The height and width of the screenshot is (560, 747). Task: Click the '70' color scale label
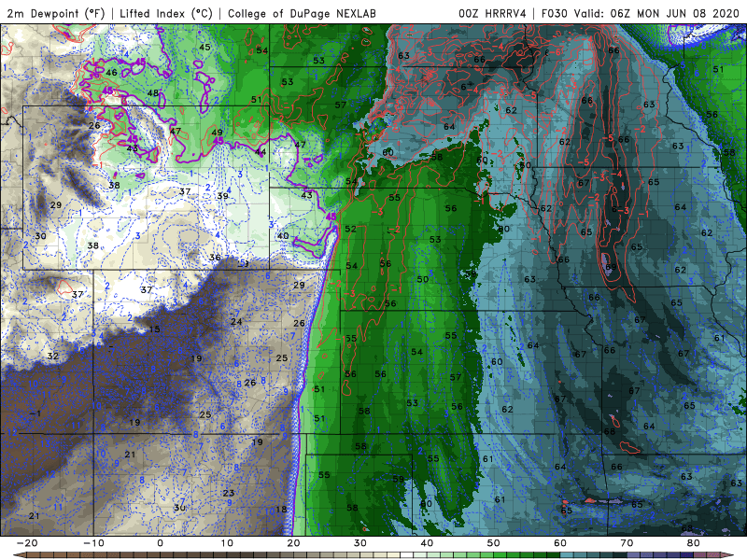pos(627,543)
